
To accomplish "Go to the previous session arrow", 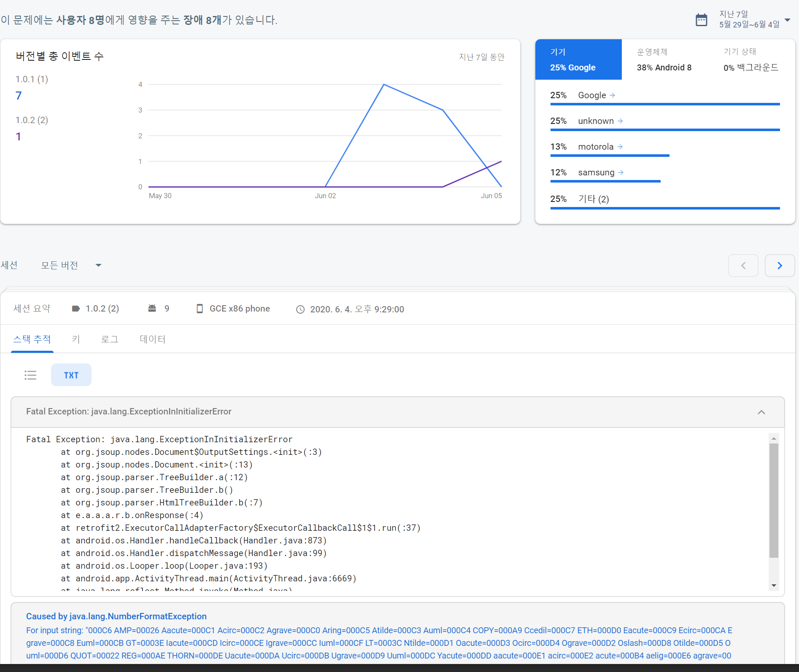I will 743,266.
